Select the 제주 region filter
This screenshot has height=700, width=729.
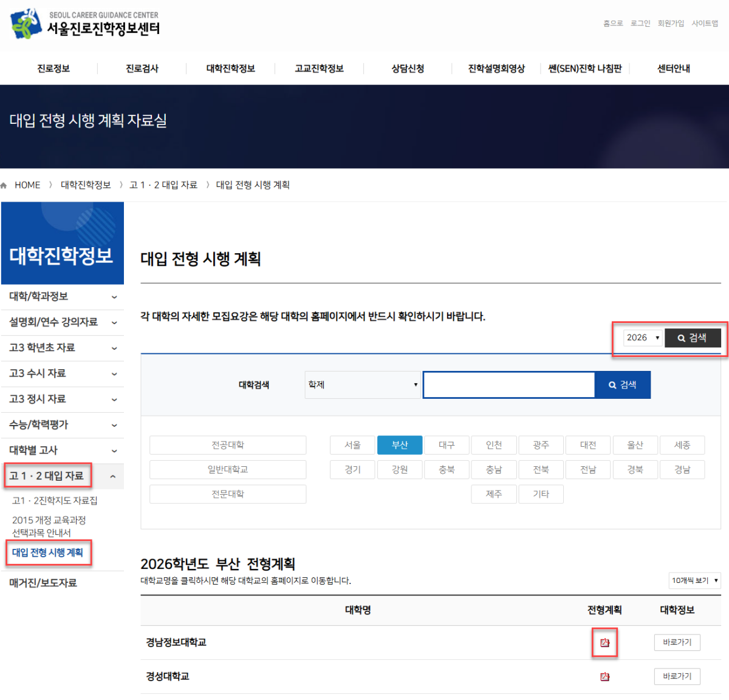(x=494, y=494)
